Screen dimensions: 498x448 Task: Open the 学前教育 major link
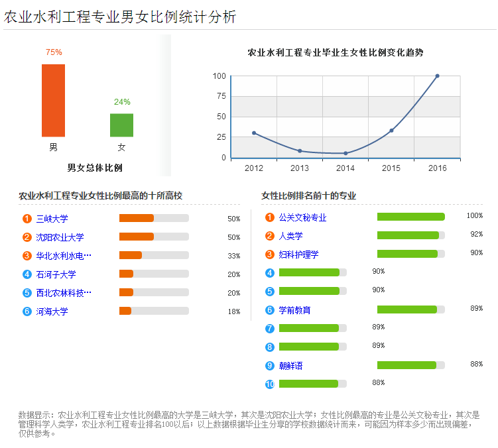pyautogui.click(x=294, y=310)
